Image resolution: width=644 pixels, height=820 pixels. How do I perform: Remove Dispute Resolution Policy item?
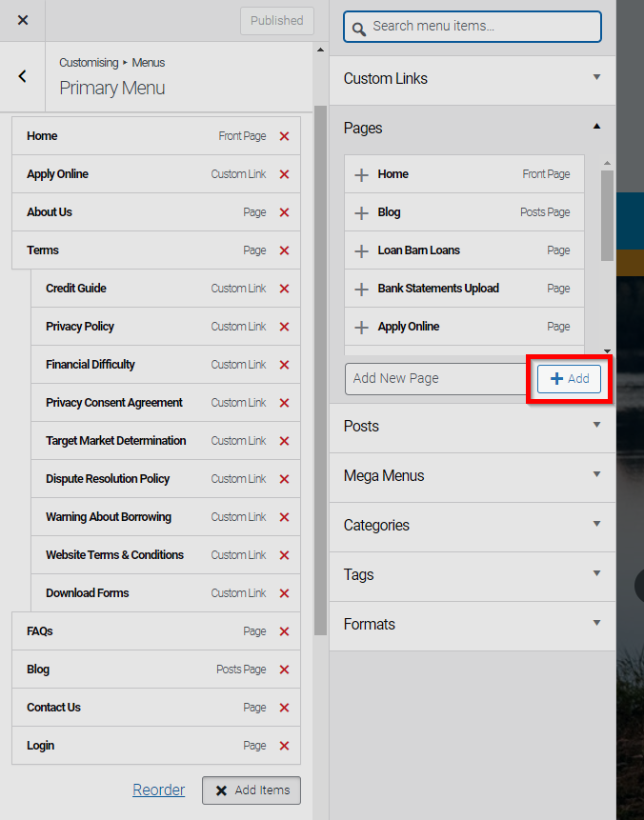[284, 479]
